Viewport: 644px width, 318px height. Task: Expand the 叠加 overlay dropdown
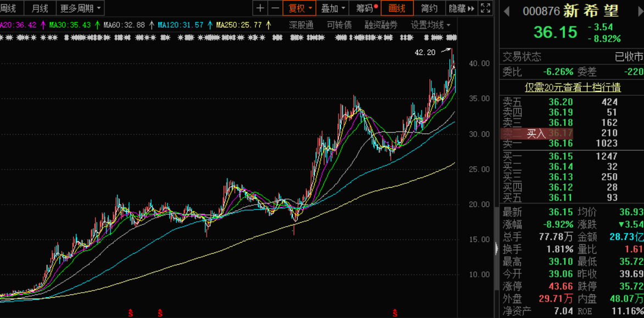coord(334,8)
